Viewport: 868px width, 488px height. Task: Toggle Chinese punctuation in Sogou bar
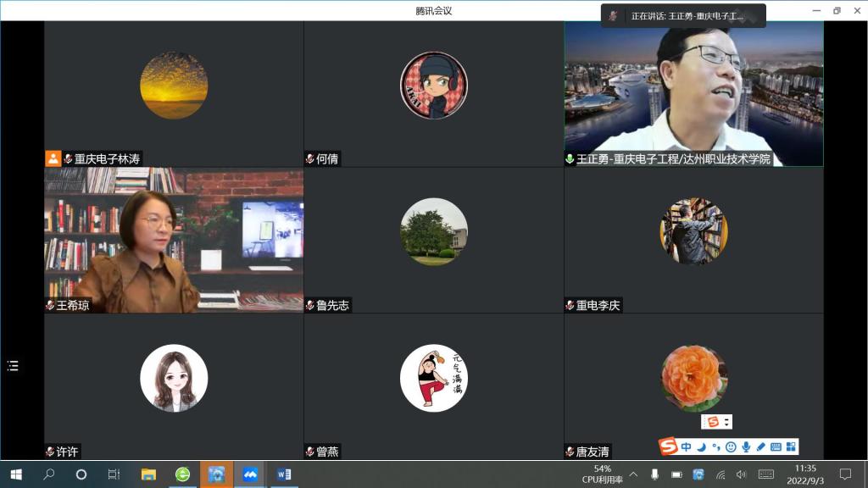tap(715, 446)
